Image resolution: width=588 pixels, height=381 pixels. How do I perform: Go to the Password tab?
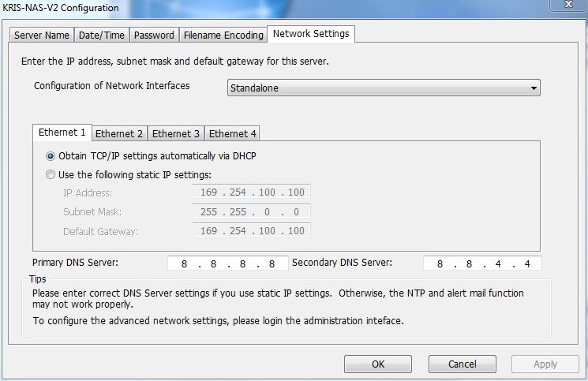(154, 35)
